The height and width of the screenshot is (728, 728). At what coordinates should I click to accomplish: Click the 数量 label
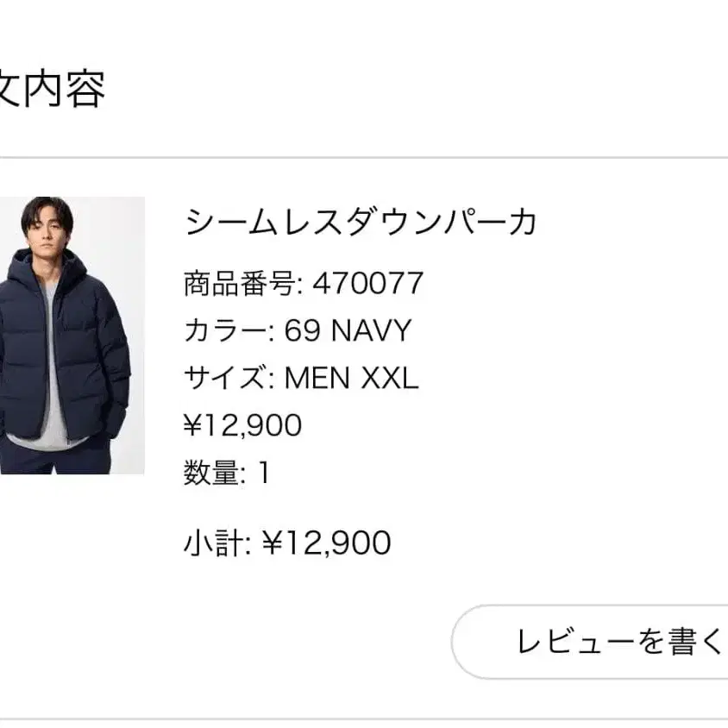pyautogui.click(x=212, y=473)
